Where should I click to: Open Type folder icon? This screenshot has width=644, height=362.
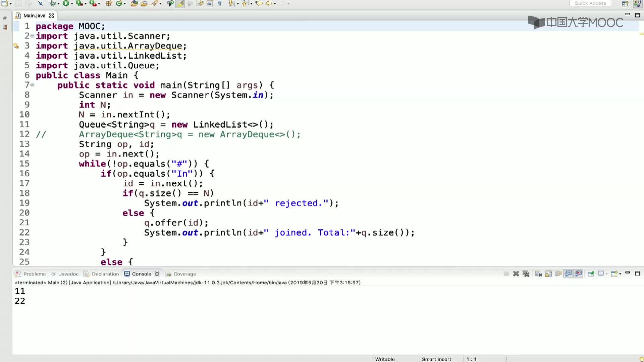134,3
